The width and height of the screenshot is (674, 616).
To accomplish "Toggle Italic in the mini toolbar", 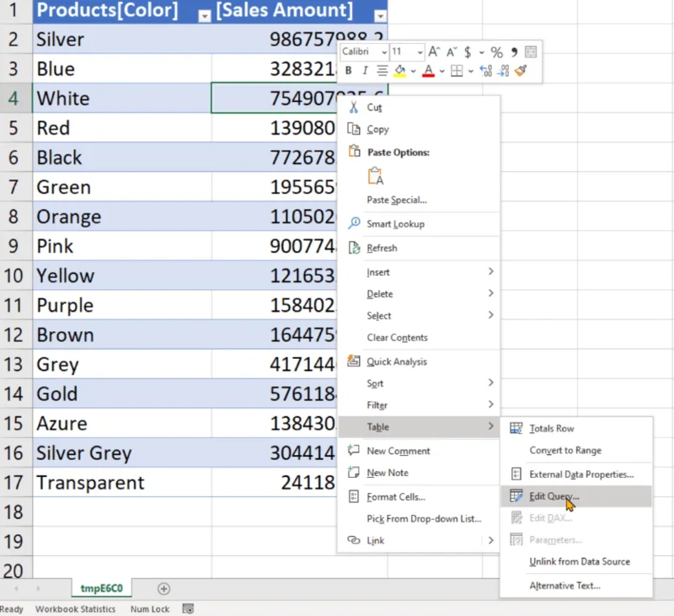I will click(x=365, y=71).
